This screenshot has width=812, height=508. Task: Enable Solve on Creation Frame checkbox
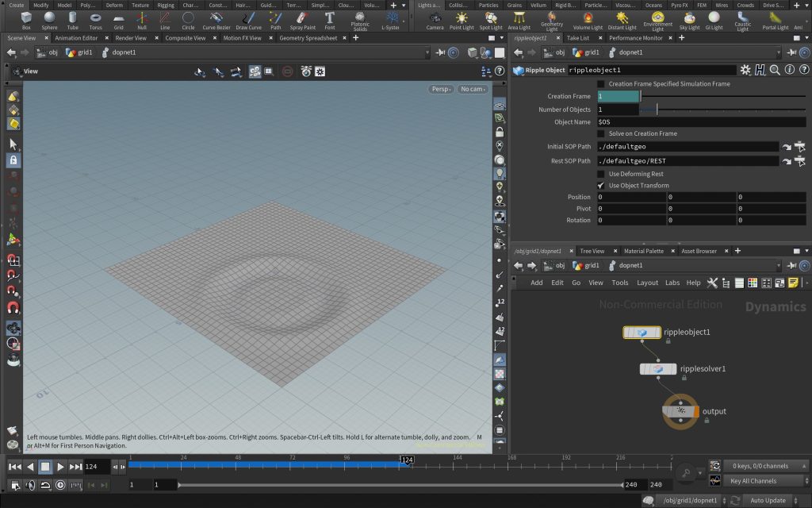click(x=601, y=133)
